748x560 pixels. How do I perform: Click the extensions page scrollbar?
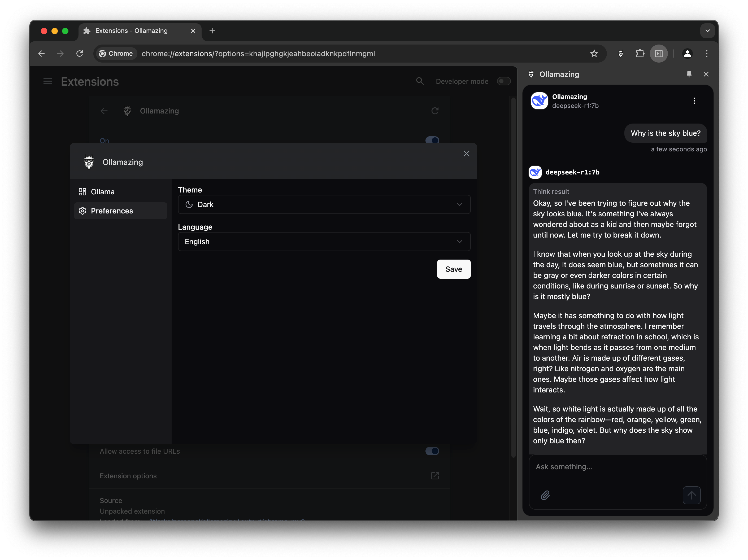[x=513, y=277]
